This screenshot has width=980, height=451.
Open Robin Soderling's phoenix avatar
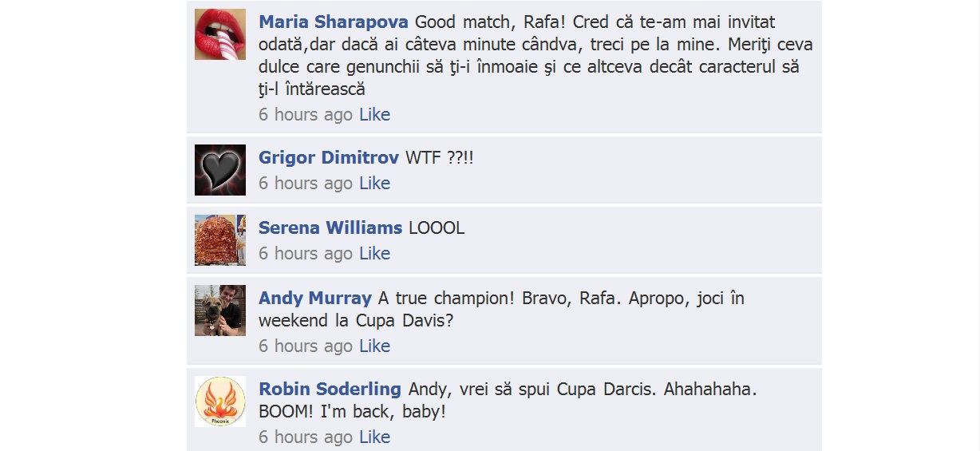[220, 402]
